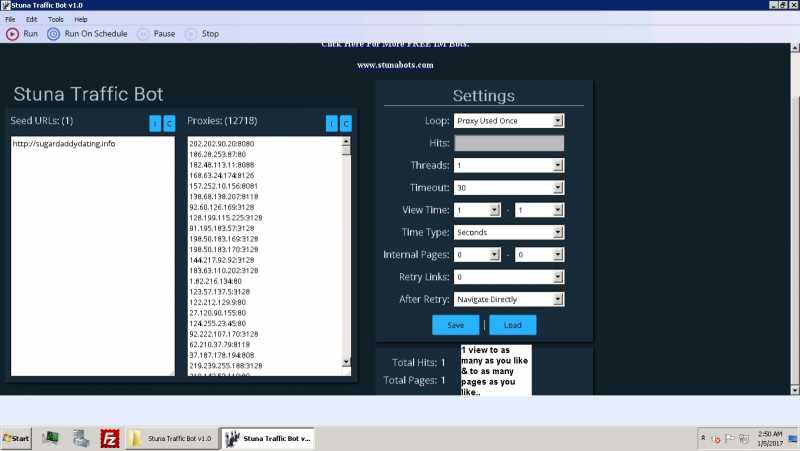Click the Seed URLs import icon
Screen dimensions: 800x451
click(155, 123)
